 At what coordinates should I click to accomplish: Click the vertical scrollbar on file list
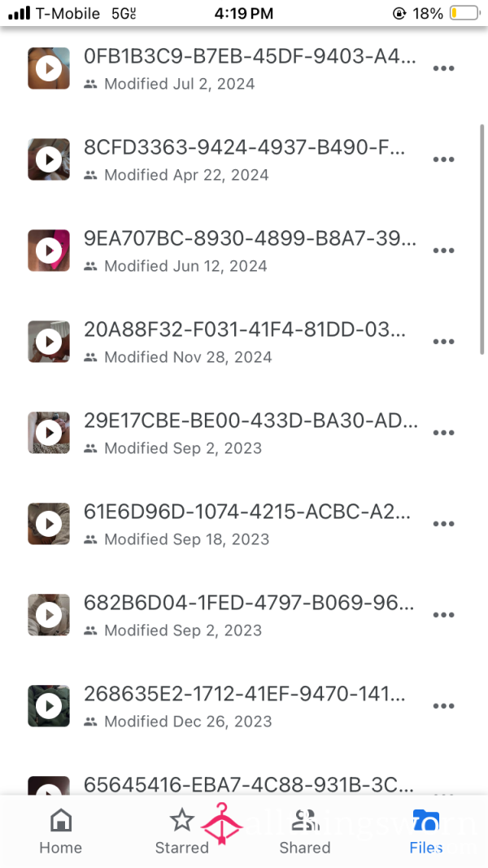pos(482,239)
